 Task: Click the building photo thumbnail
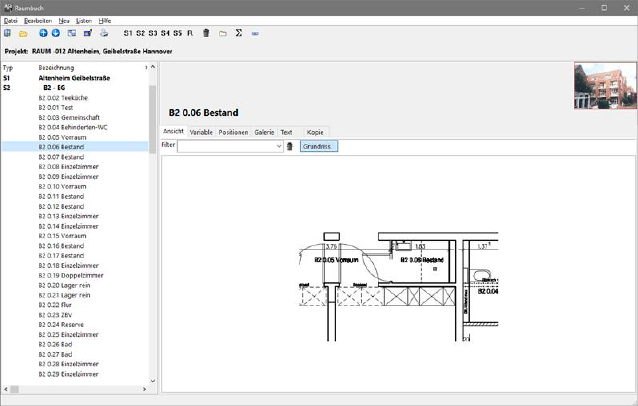point(605,86)
